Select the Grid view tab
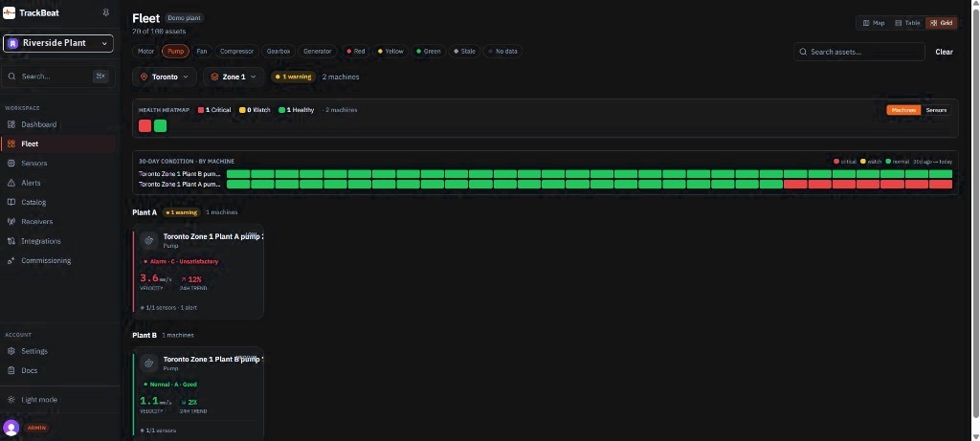The height and width of the screenshot is (441, 980). 942,23
